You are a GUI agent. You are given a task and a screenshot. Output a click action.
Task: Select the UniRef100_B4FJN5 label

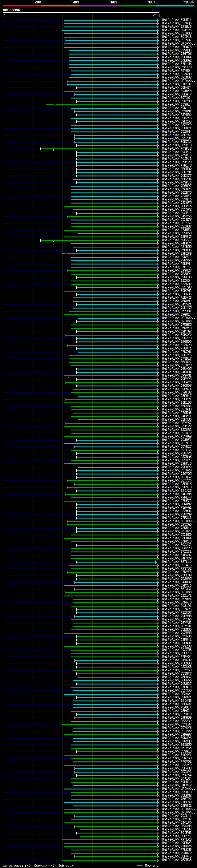tap(177, 494)
